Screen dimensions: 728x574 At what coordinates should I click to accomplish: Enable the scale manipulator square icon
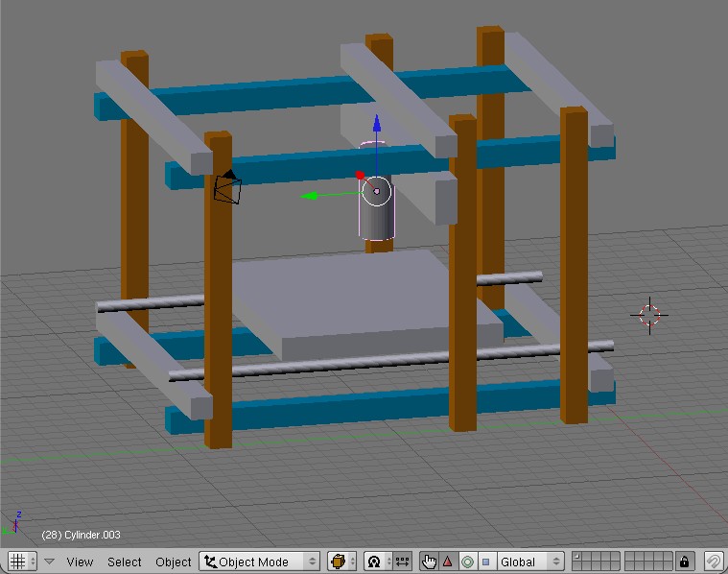tap(485, 562)
